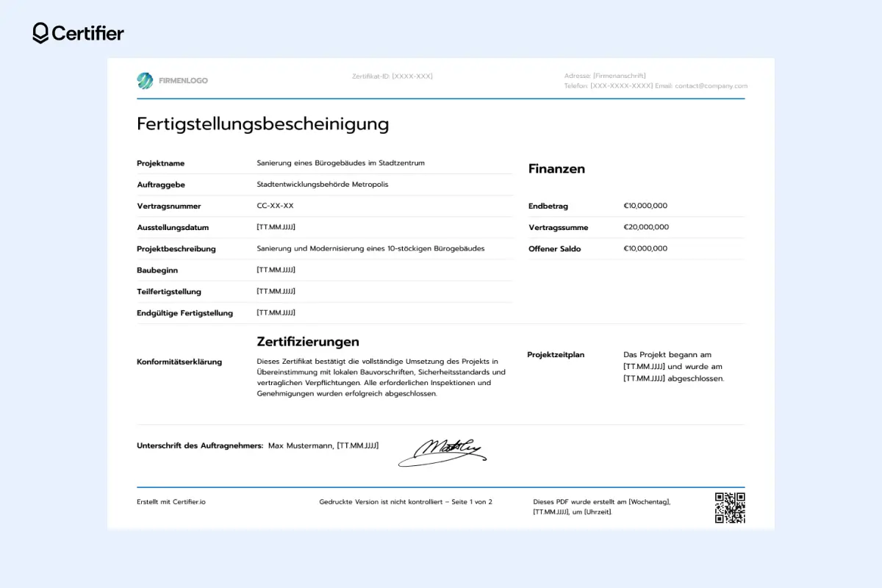Click the Zertifizierungen section heading
Image resolution: width=882 pixels, height=588 pixels.
tap(307, 341)
